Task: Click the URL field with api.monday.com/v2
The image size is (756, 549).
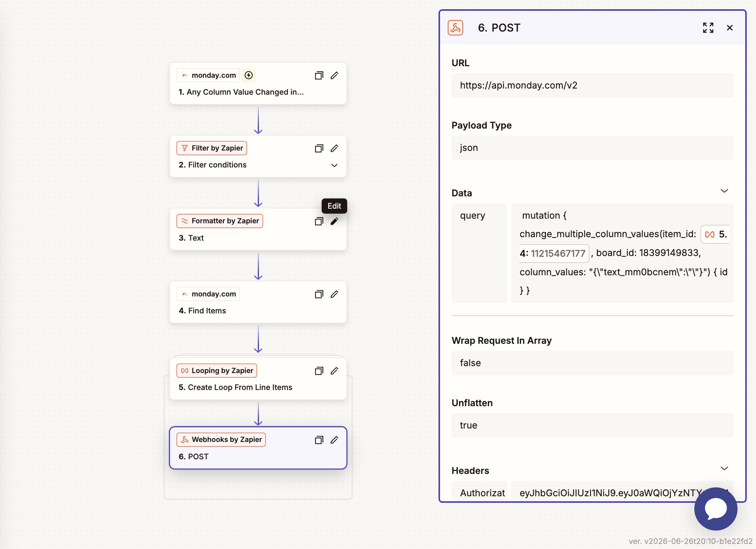Action: 592,85
